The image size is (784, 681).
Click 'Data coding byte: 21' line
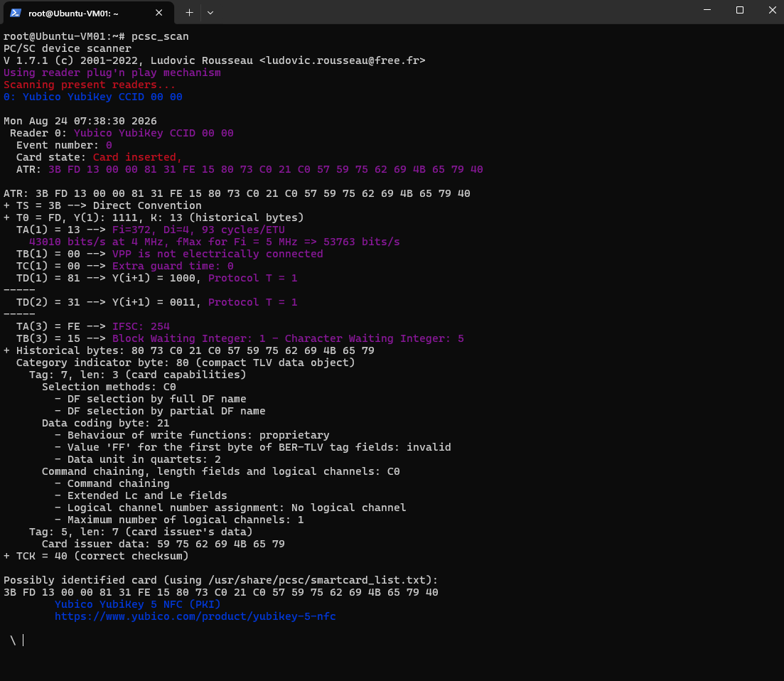pos(105,423)
